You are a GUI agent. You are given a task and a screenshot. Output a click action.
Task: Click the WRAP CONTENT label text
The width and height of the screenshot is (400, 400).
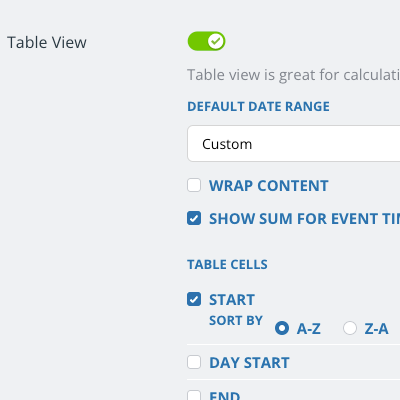point(269,186)
